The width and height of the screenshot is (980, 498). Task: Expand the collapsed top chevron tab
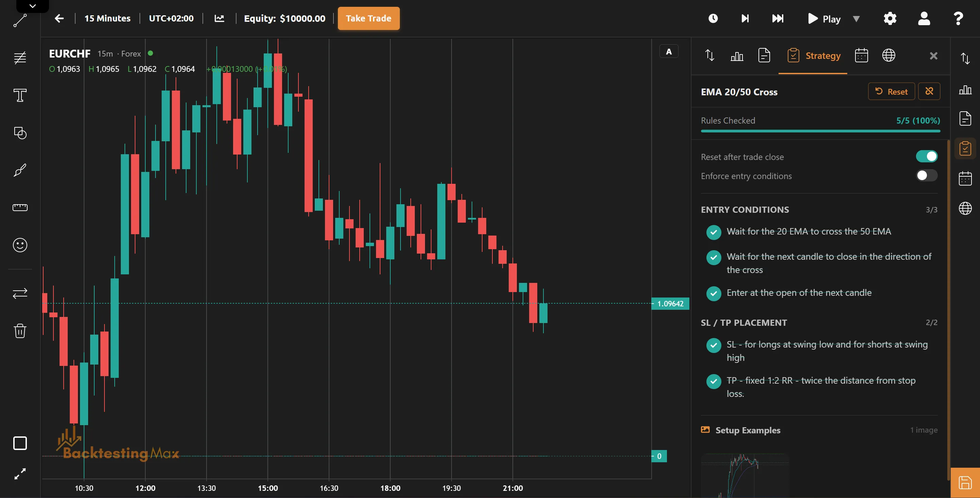coord(33,6)
